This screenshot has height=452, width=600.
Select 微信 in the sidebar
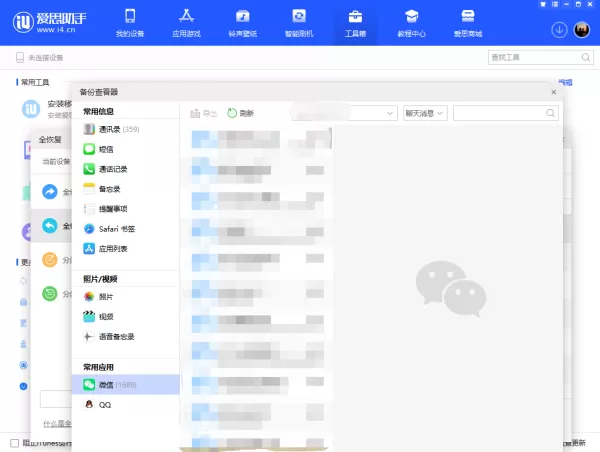point(126,385)
